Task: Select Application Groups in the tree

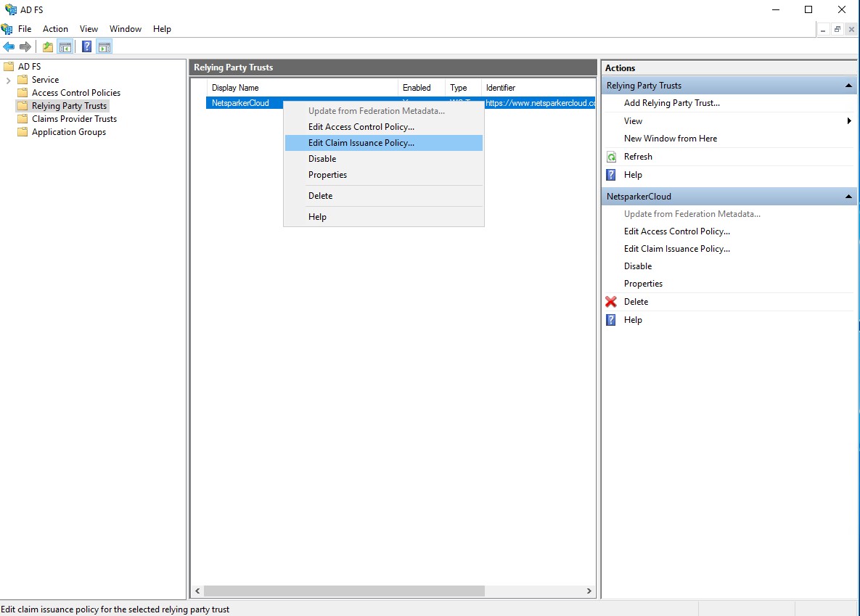Action: point(69,132)
